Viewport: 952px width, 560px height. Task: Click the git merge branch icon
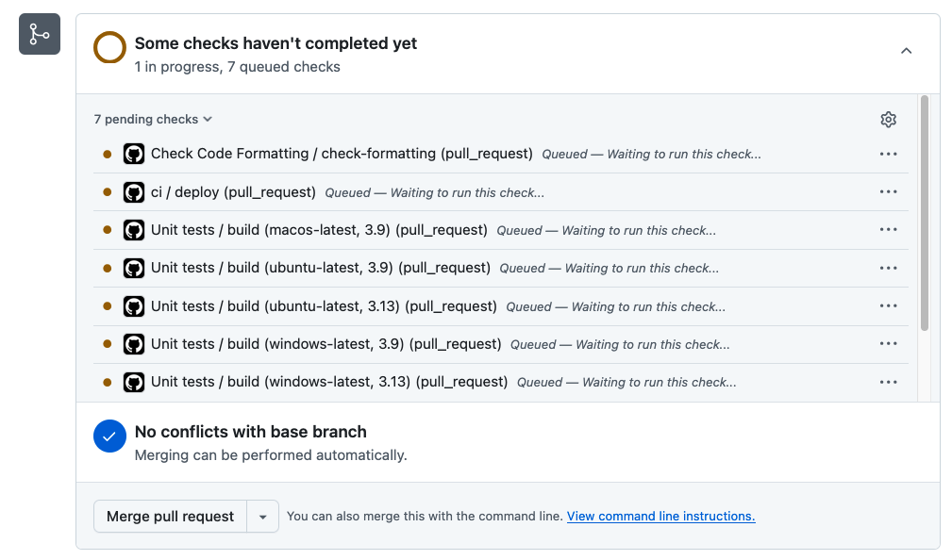[40, 34]
